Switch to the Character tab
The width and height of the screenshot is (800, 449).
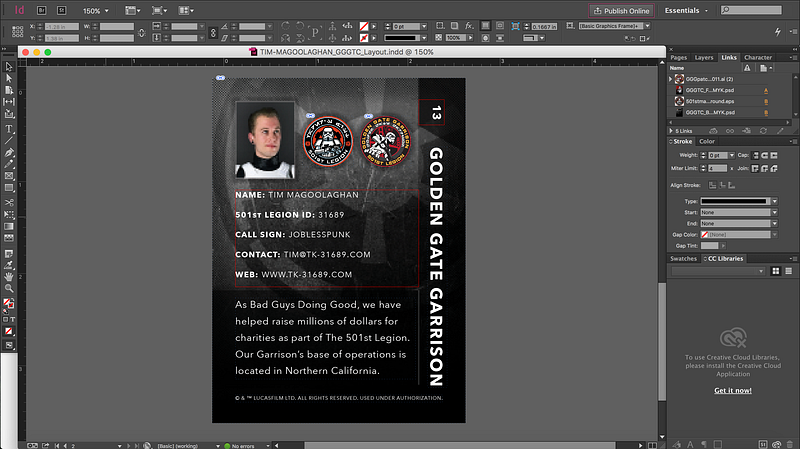click(x=758, y=58)
